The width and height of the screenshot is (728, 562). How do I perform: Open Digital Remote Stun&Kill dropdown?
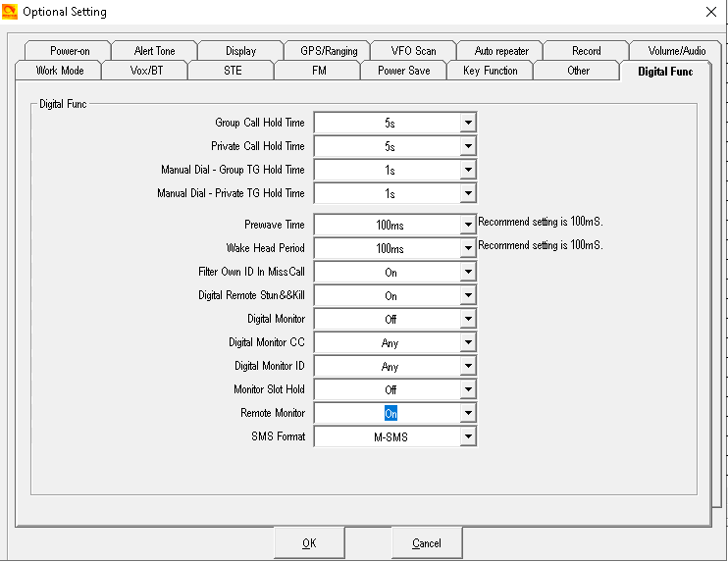(468, 295)
